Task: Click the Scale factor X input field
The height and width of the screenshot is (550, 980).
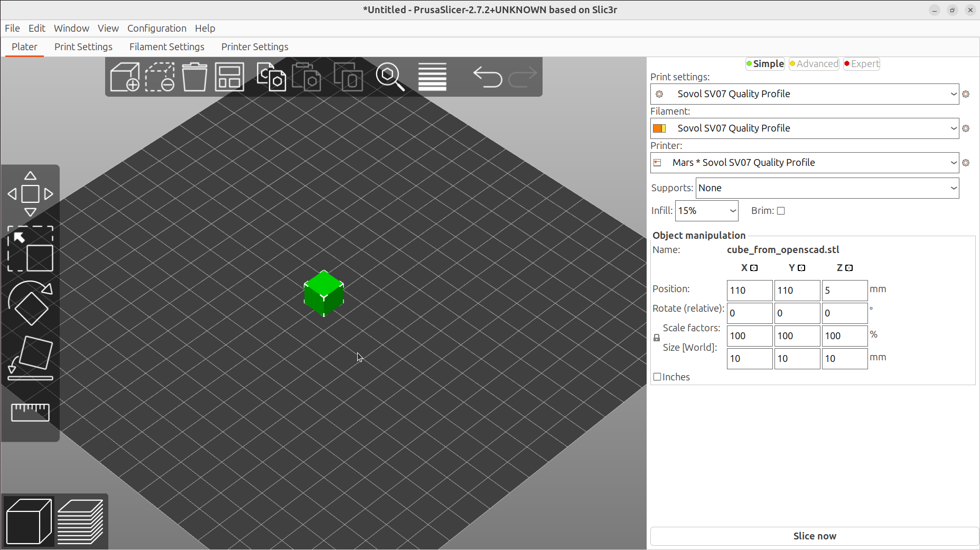Action: tap(750, 336)
